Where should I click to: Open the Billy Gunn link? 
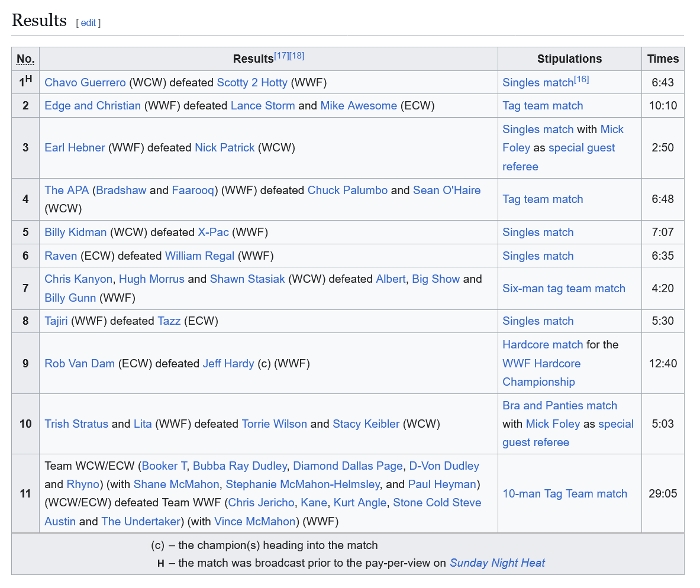tap(70, 298)
